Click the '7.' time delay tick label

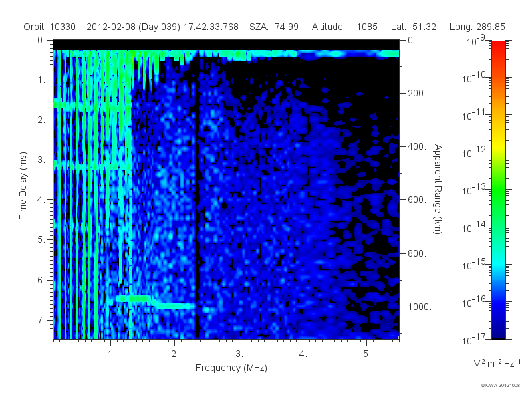(41, 320)
